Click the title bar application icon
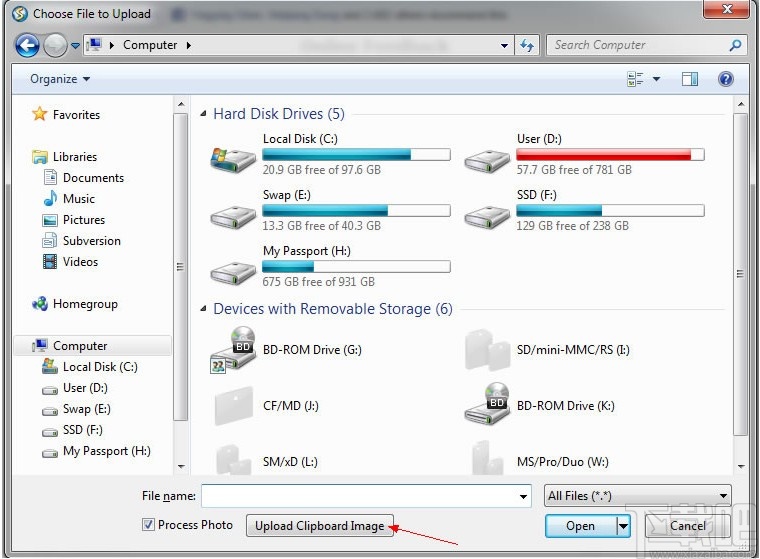The image size is (760, 559). (19, 14)
